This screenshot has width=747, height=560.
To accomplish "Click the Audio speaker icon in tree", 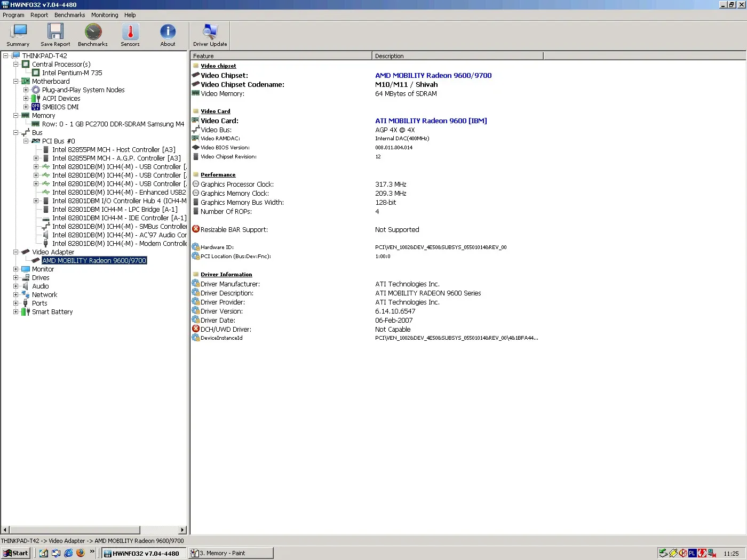I will click(x=26, y=286).
